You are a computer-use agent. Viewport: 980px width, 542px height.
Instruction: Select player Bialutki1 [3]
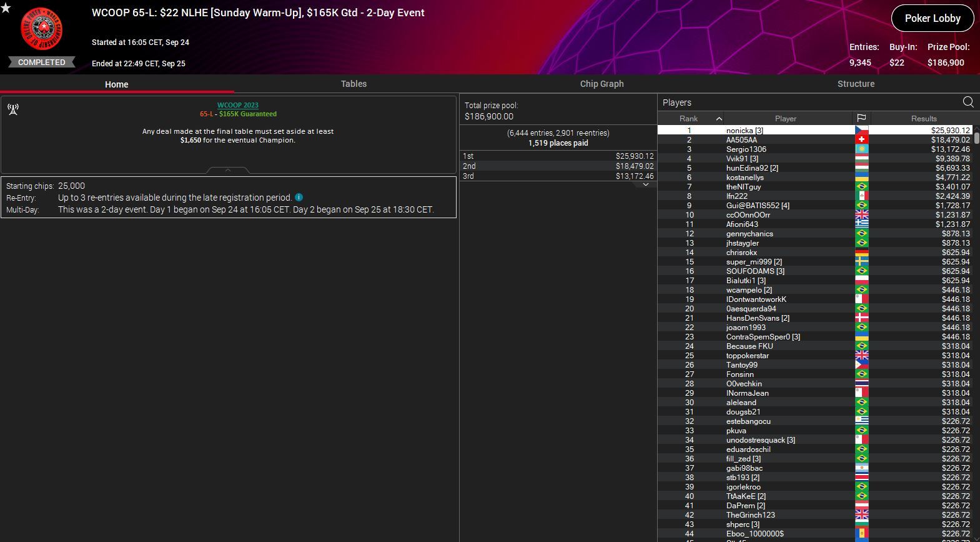[x=746, y=280]
